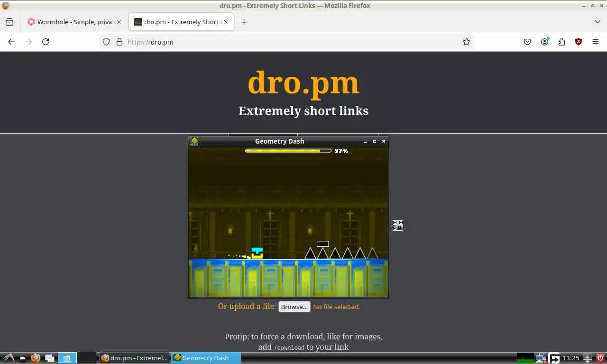Click the padlock site info icon

click(119, 42)
